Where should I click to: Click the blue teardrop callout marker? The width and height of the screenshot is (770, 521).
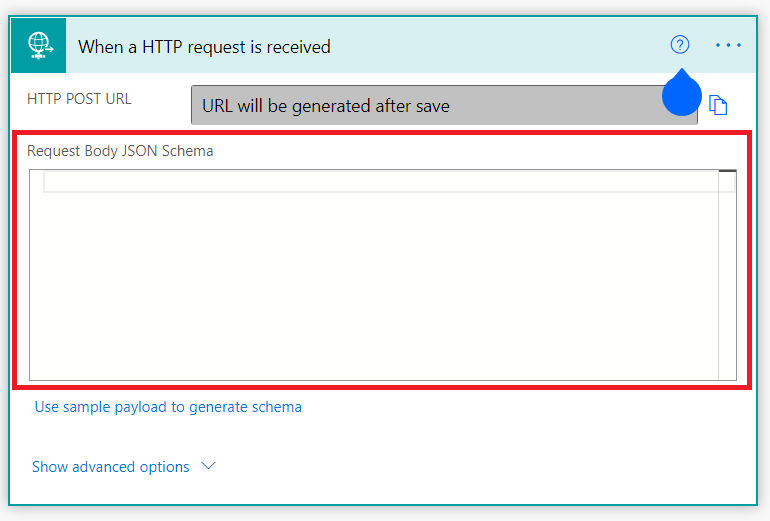682,93
